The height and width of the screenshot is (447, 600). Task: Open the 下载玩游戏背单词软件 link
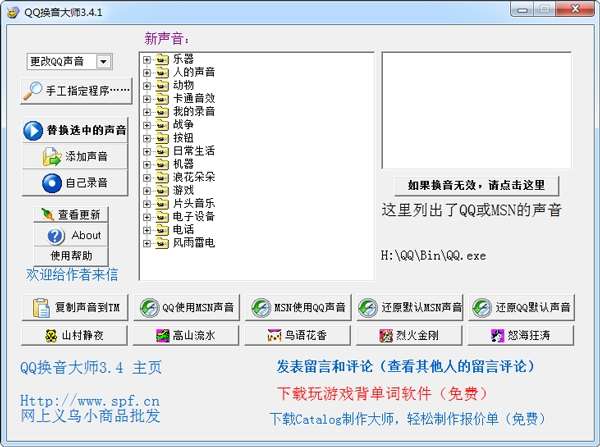[x=383, y=393]
